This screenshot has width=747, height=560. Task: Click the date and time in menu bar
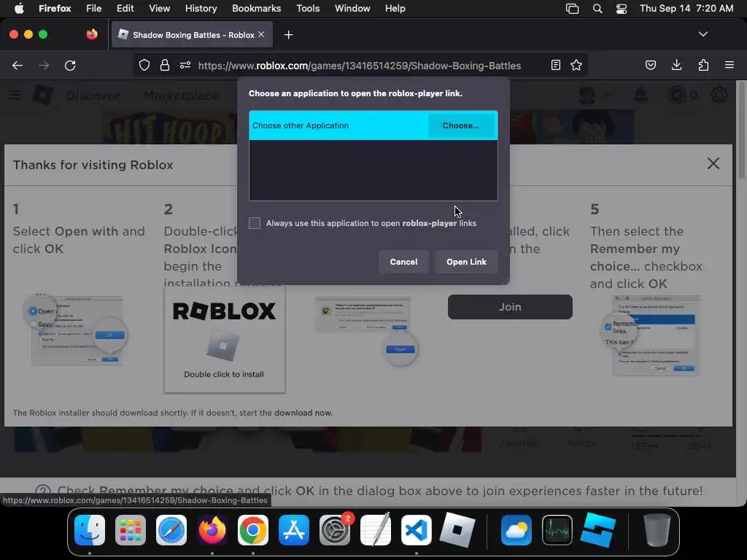pyautogui.click(x=686, y=8)
